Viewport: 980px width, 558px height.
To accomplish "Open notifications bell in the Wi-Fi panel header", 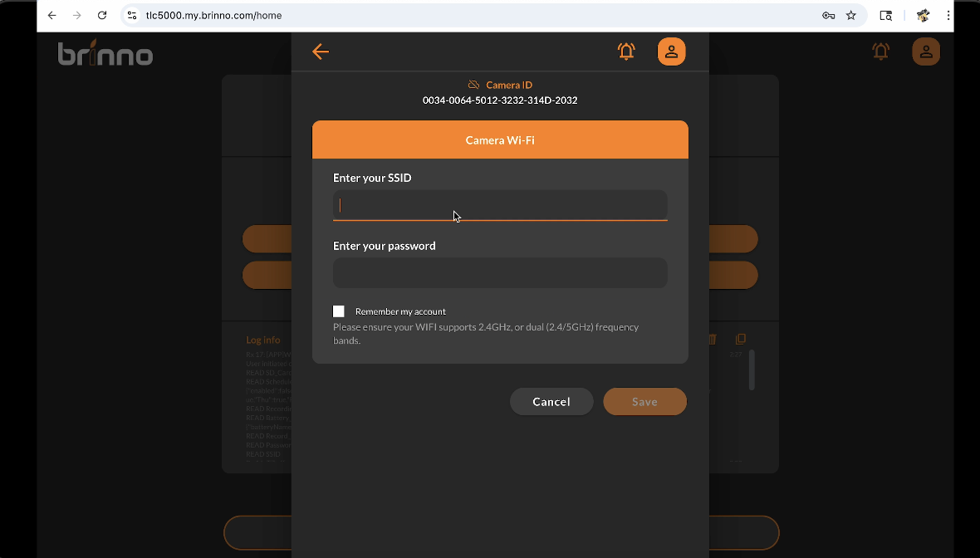I will point(626,51).
